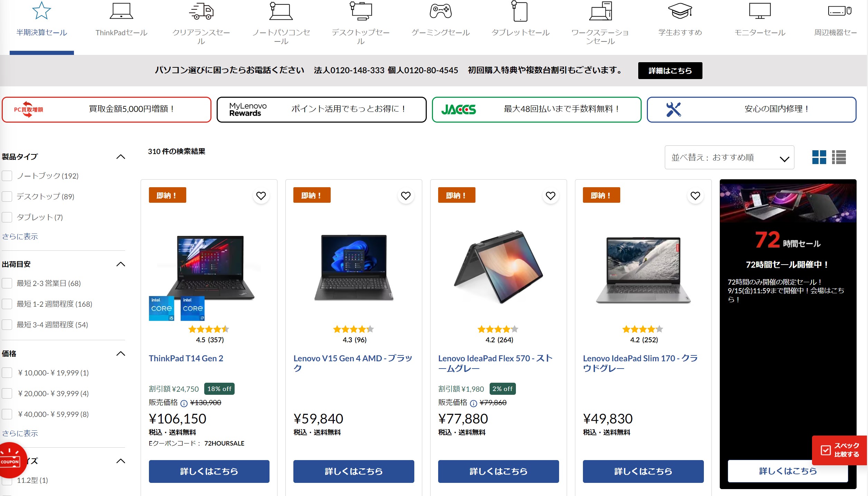Viewport: 868px width, 496px height.
Task: Open the red coupon badge
Action: [x=11, y=460]
